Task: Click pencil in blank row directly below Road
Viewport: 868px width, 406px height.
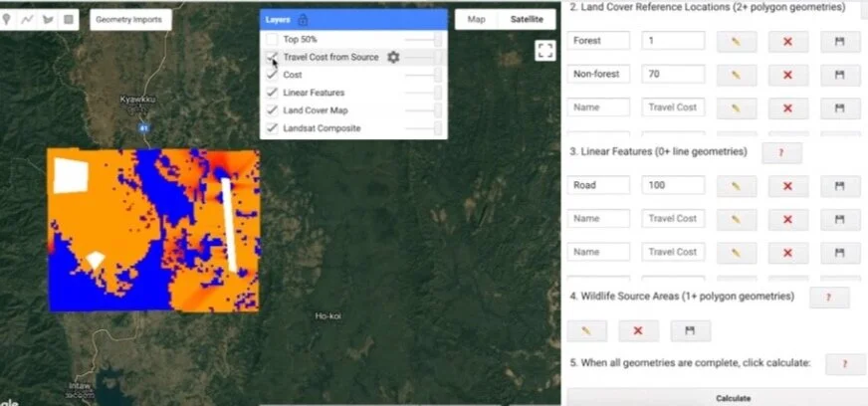Action: click(x=737, y=219)
